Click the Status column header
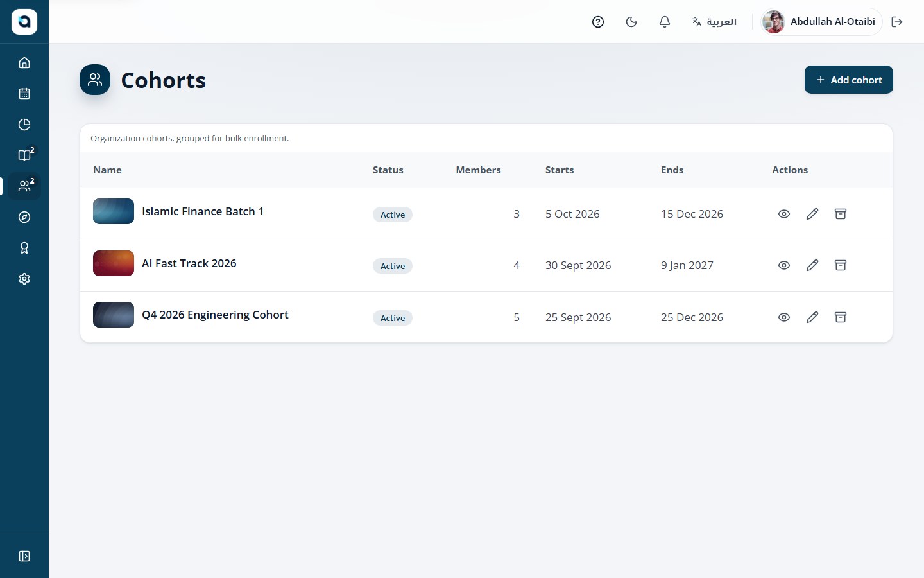The width and height of the screenshot is (924, 578). pyautogui.click(x=388, y=170)
